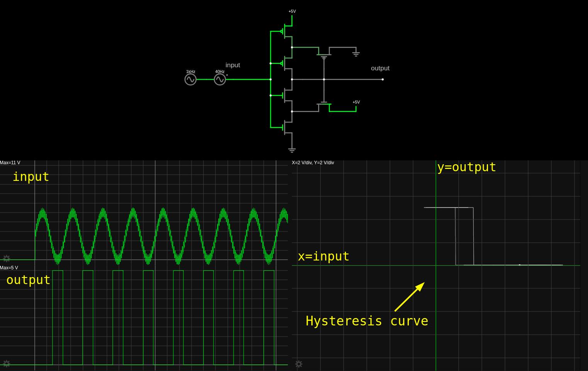This screenshot has height=371, width=588.
Task: Click the output terminal node of the circuit
Action: [x=383, y=80]
